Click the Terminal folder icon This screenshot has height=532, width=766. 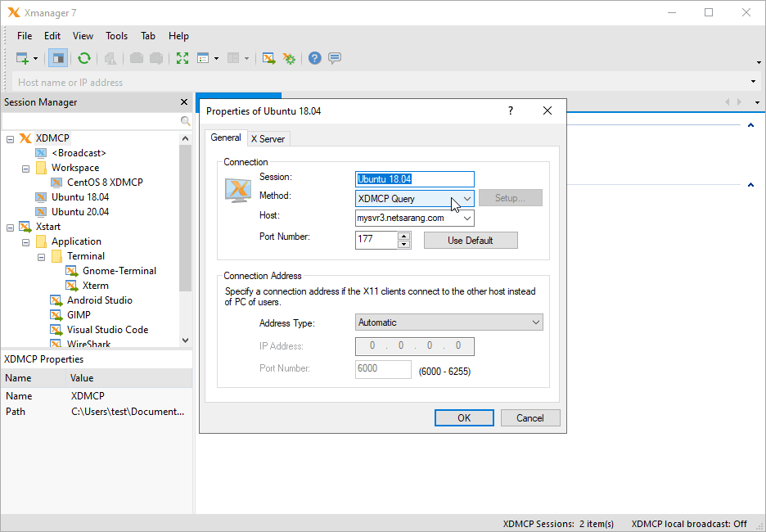pos(57,256)
